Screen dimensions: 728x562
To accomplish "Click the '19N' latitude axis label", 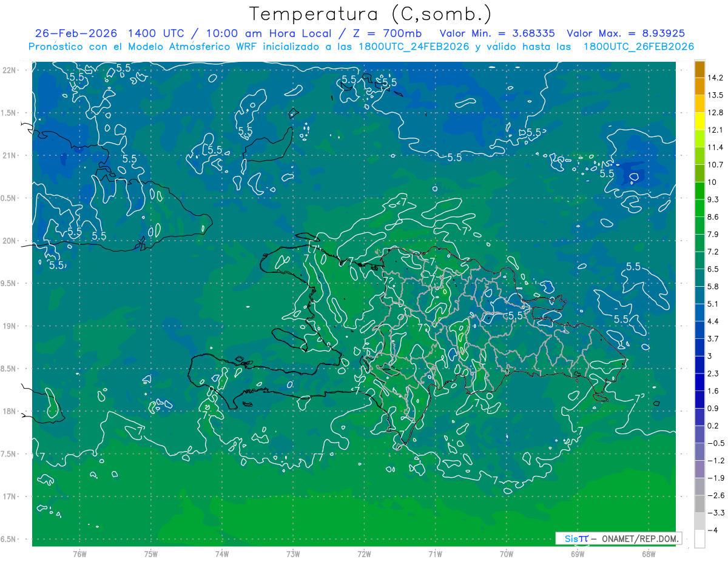I will pyautogui.click(x=9, y=326).
